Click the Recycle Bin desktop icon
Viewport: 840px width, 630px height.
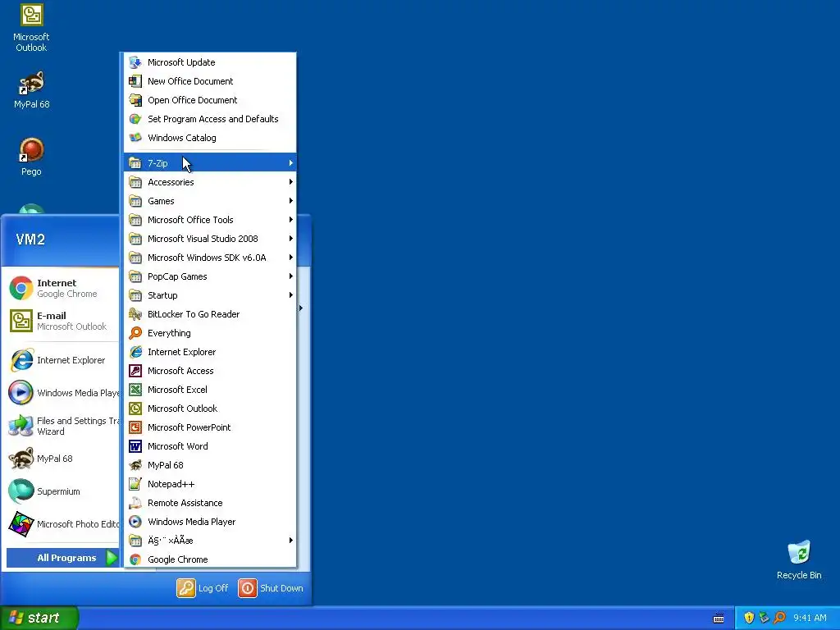[x=799, y=559]
